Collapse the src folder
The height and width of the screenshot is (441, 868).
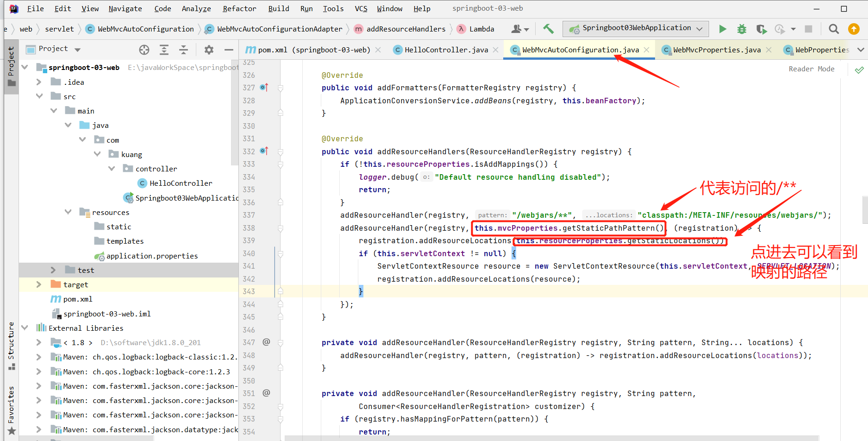click(x=39, y=96)
